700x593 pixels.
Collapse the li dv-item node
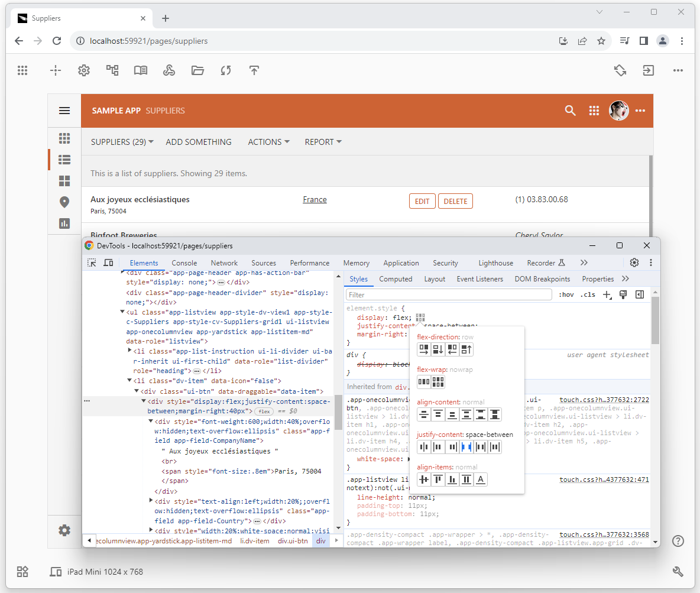(129, 380)
